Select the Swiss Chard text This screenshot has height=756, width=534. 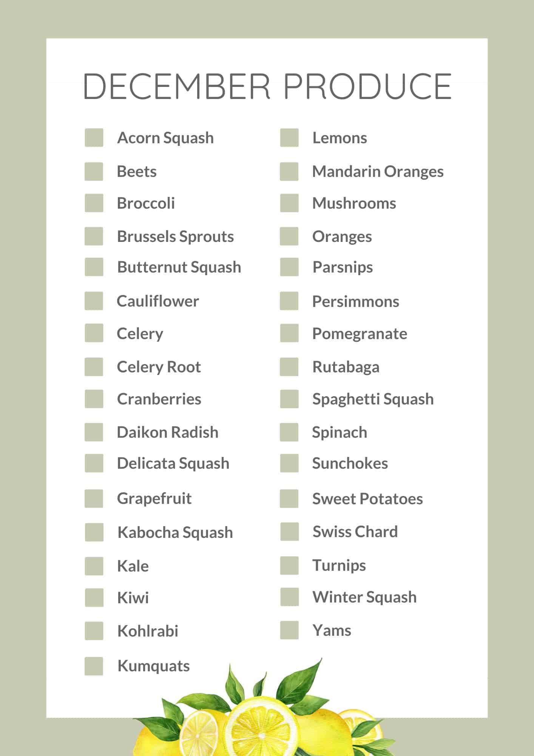[x=355, y=531]
